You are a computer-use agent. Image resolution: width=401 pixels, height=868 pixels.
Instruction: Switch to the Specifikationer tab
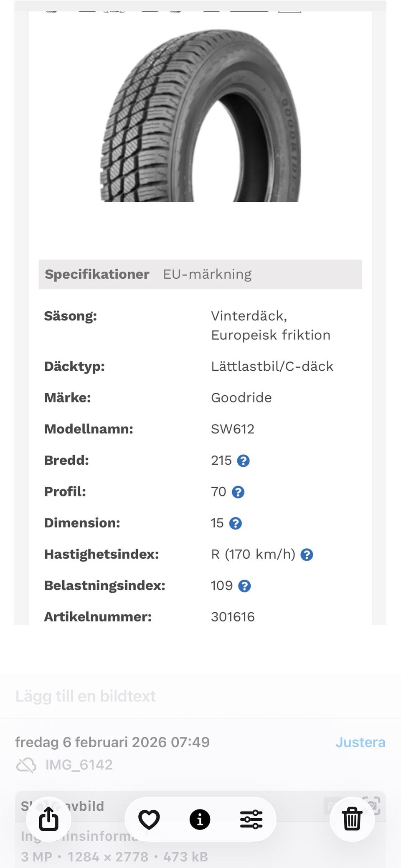point(97,274)
